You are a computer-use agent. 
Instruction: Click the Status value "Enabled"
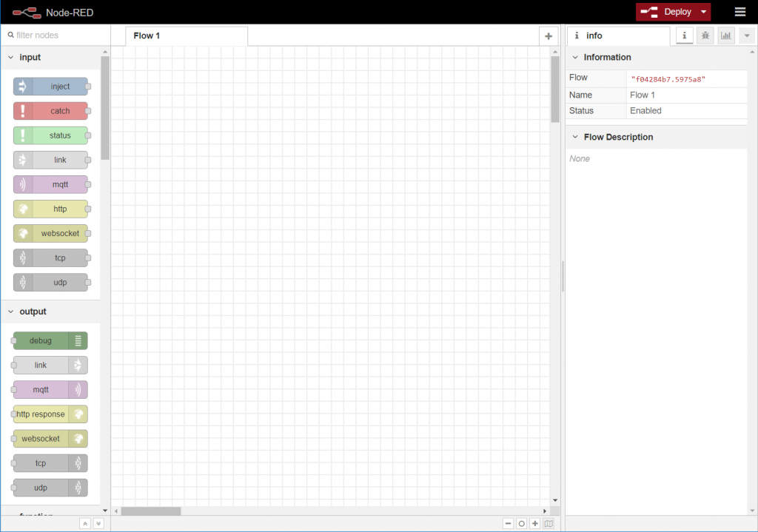pyautogui.click(x=645, y=111)
